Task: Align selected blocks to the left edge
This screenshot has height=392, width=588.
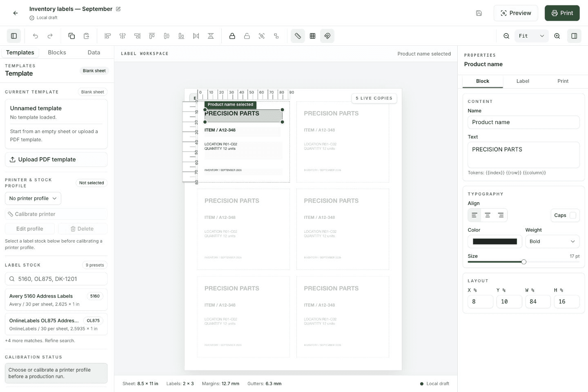Action: coord(108,36)
